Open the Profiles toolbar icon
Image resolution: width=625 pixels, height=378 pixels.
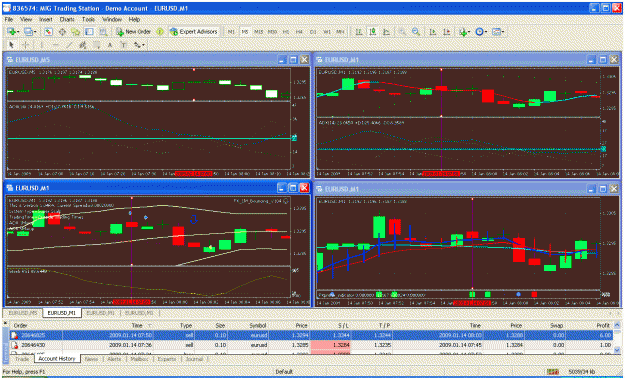(x=28, y=32)
